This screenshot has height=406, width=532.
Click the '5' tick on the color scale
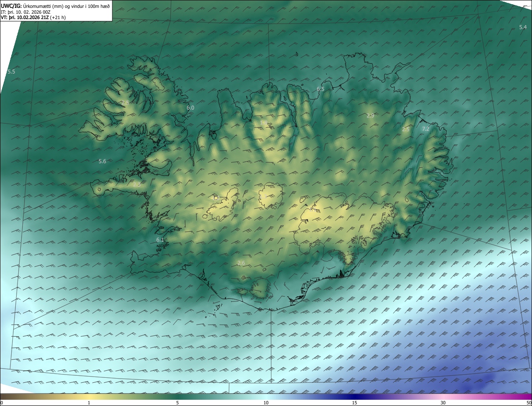(177, 403)
